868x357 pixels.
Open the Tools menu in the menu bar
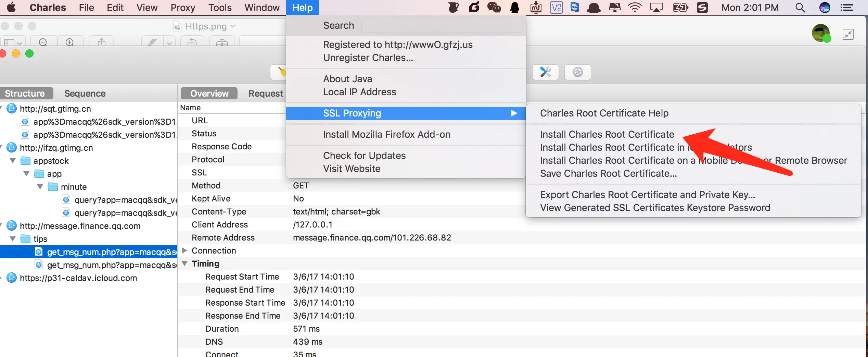(220, 8)
